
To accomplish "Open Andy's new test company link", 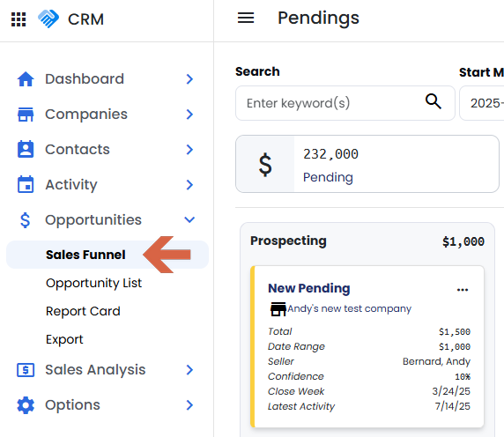I will tap(350, 308).
